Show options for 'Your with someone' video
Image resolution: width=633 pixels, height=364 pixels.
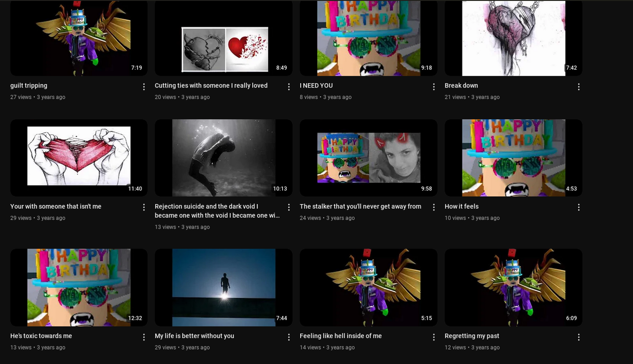pyautogui.click(x=144, y=207)
